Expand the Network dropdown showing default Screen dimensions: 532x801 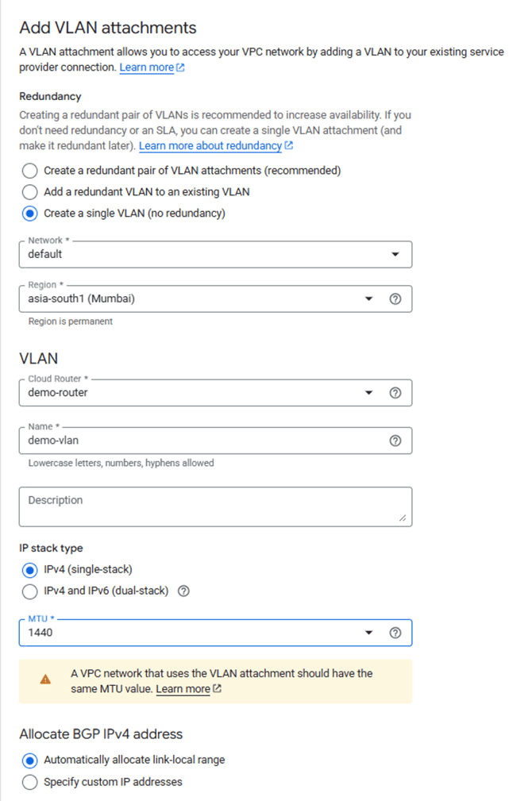pos(215,254)
